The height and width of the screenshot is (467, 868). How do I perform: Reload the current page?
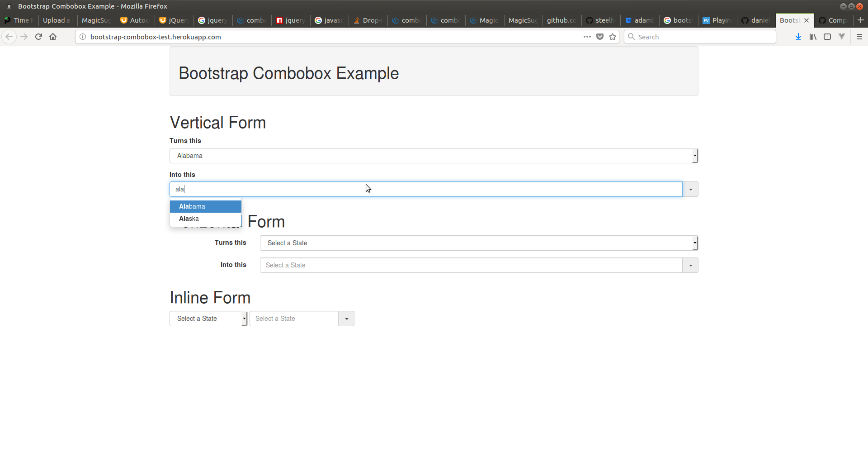[x=38, y=37]
